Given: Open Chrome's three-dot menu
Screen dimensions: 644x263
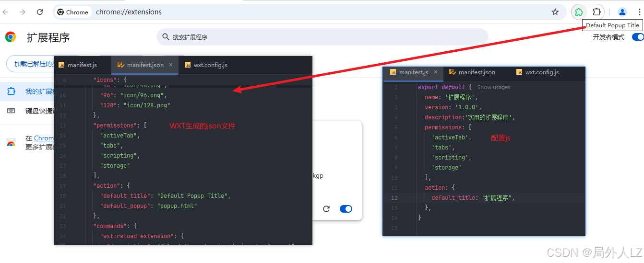Looking at the screenshot, I should (x=639, y=12).
